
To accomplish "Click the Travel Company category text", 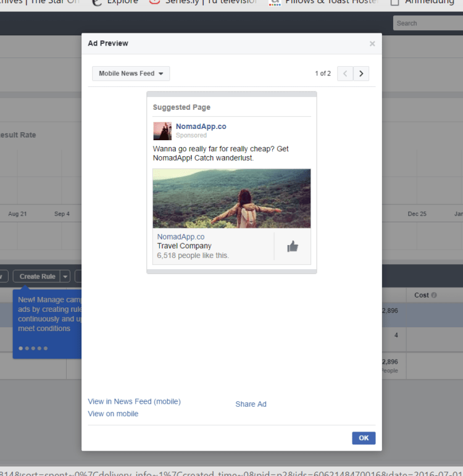I will pyautogui.click(x=185, y=246).
